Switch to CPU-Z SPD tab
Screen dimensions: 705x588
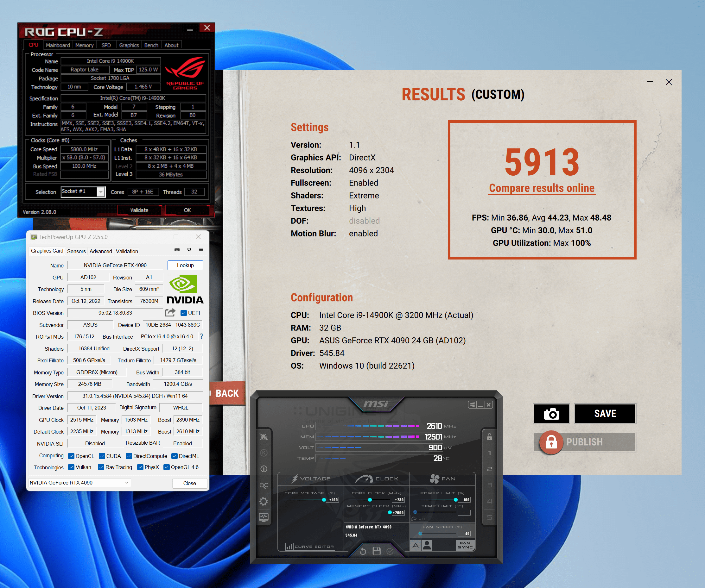point(106,45)
